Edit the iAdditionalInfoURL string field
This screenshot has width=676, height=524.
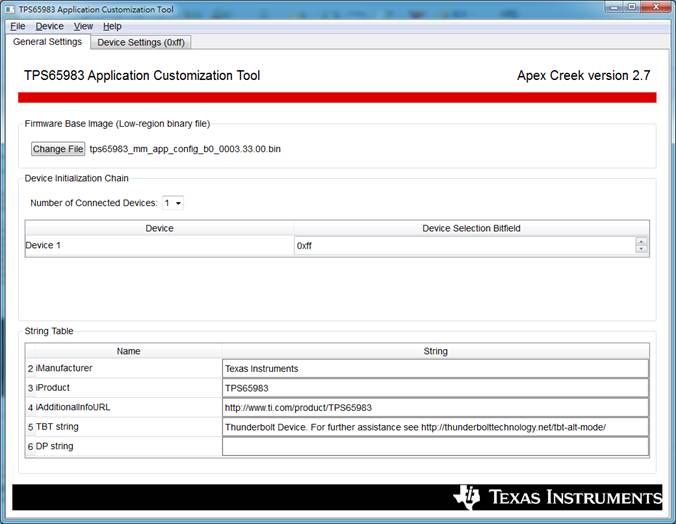click(435, 408)
